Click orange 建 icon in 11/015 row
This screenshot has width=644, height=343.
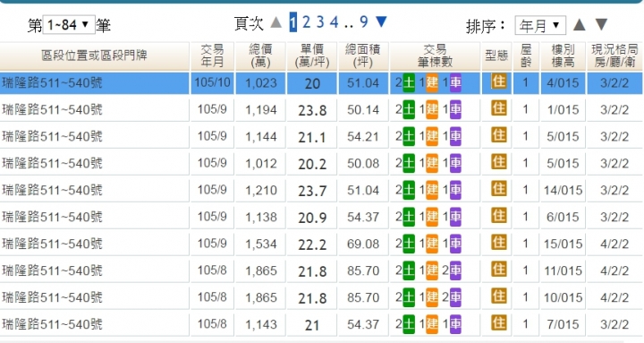click(432, 270)
